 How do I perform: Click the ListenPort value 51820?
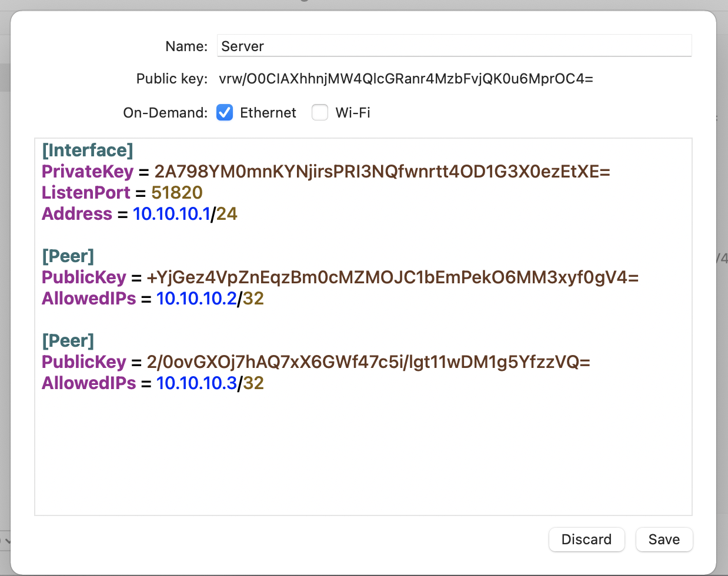[177, 193]
